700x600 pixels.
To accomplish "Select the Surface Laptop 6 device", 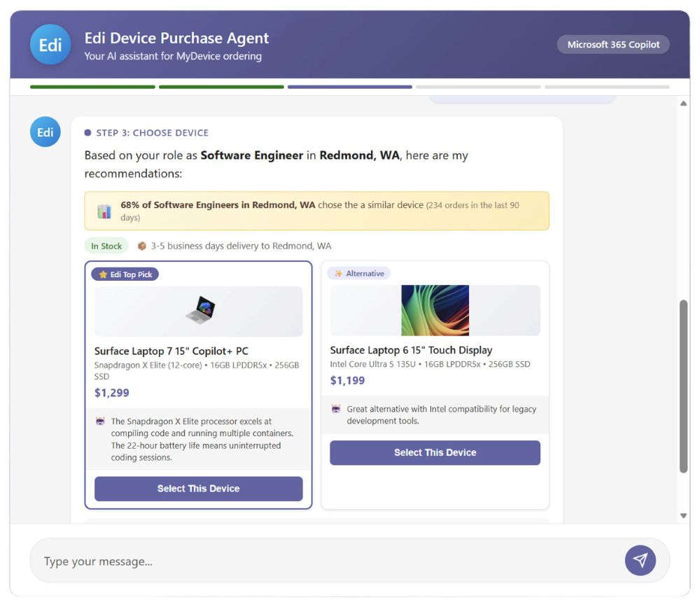I will pyautogui.click(x=435, y=453).
